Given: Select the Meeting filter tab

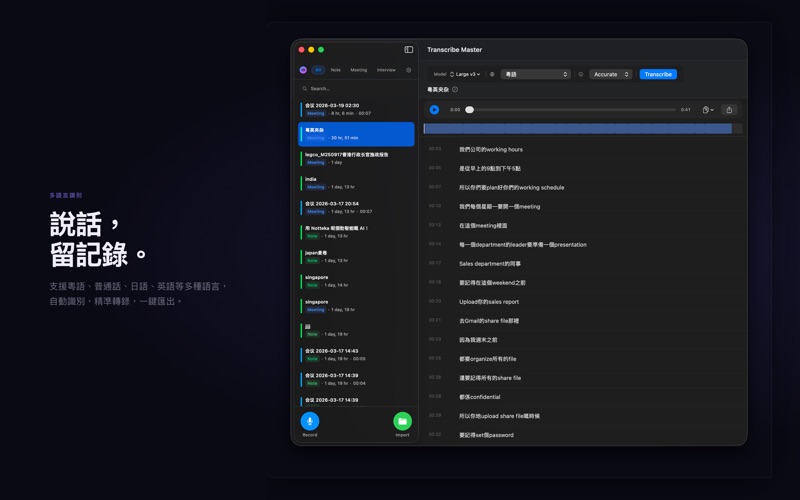Looking at the screenshot, I should 358,70.
